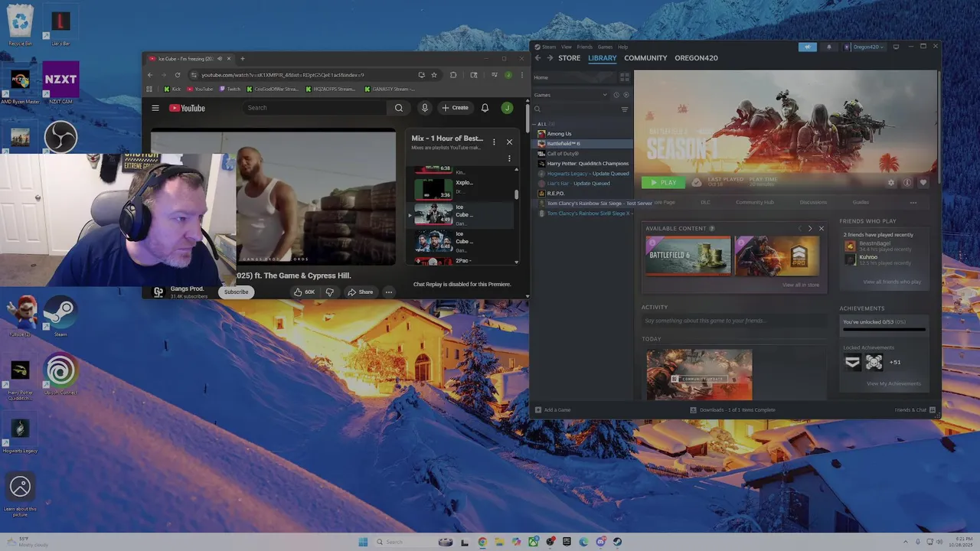Reload the Chrome page
The image size is (980, 551).
click(x=178, y=75)
